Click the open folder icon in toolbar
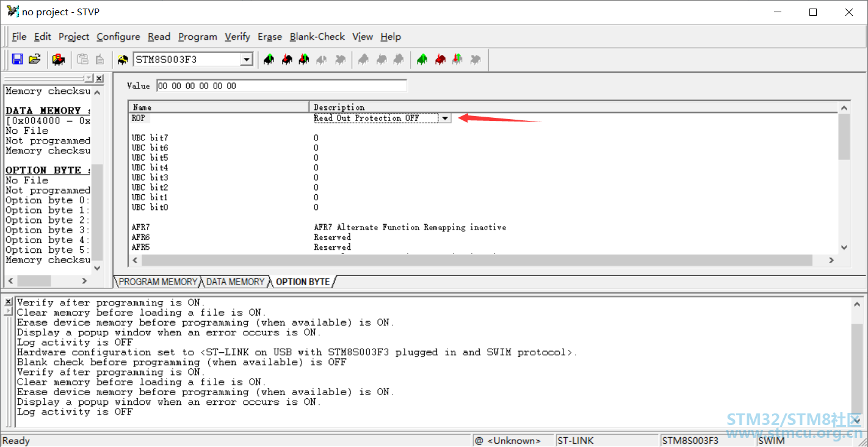This screenshot has width=868, height=447. 35,59
